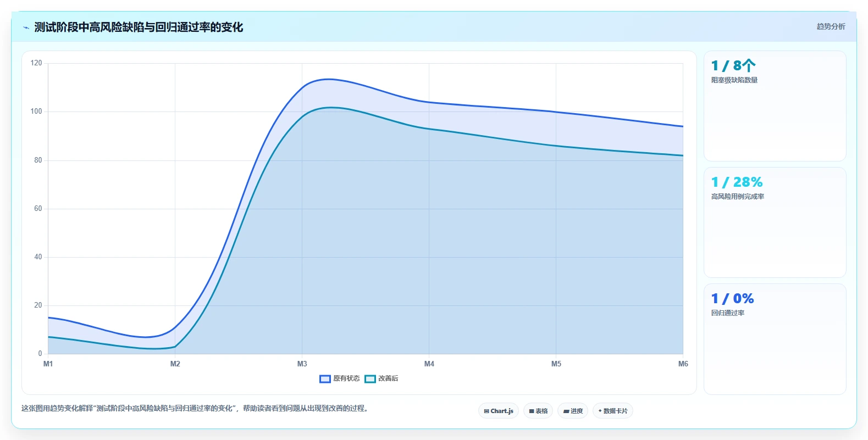Viewport: 868px width, 440px height.
Task: Click the 120 y-axis label
Action: [x=36, y=63]
